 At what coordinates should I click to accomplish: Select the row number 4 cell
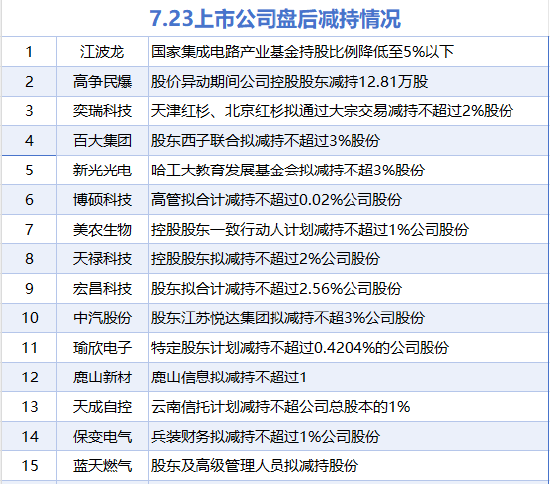coord(29,141)
